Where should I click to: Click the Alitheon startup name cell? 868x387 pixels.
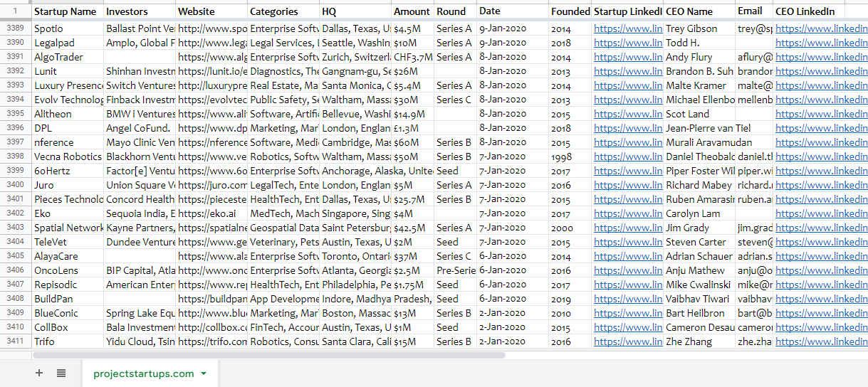pos(68,114)
